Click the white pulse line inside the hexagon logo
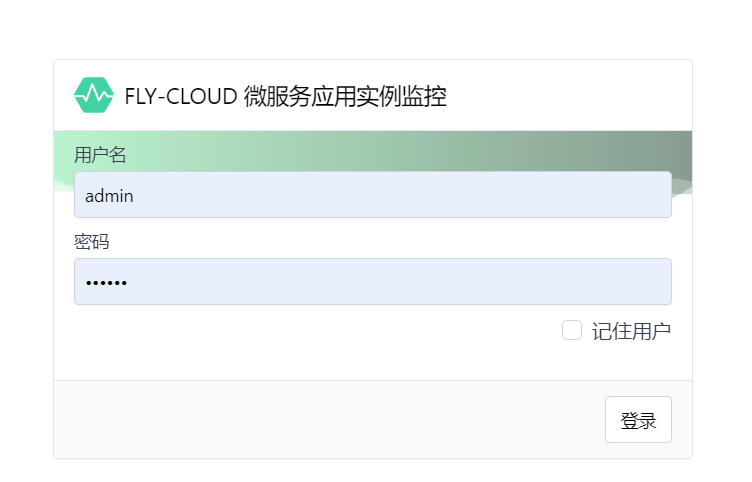 [95, 95]
